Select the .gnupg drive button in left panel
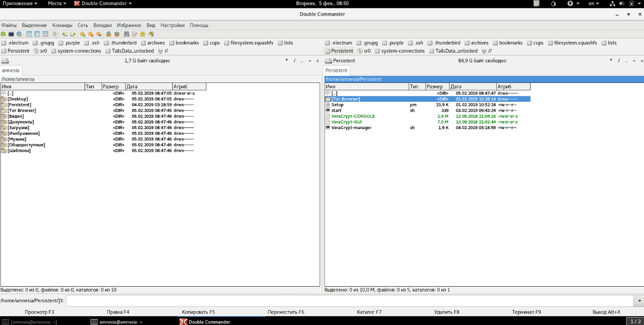This screenshot has height=325, width=644. pos(44,43)
